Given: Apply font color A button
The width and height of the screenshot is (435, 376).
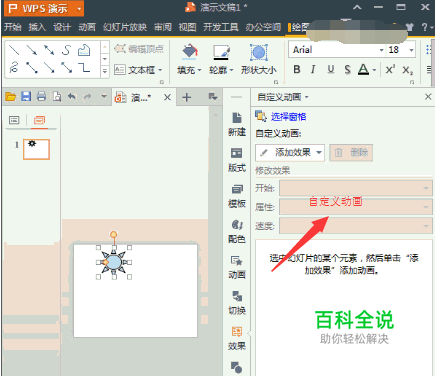Looking at the screenshot, I should click(363, 69).
